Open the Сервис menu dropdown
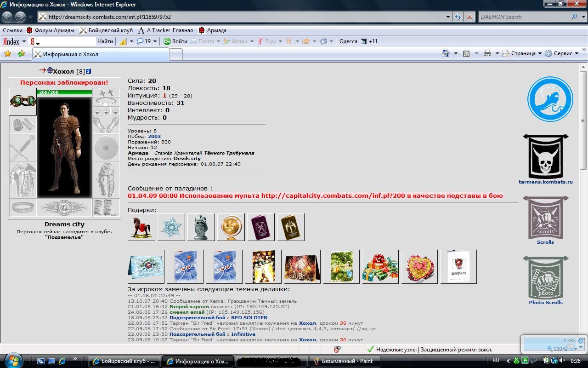 coord(562,53)
